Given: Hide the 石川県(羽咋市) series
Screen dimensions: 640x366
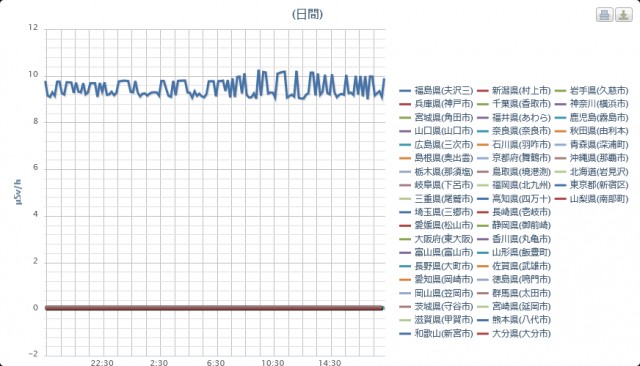Looking at the screenshot, I should (x=514, y=144).
